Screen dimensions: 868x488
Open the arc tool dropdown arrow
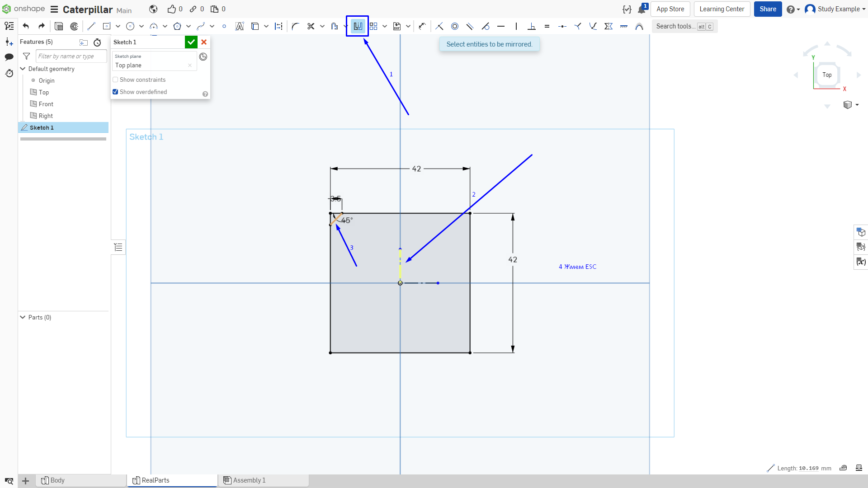click(x=165, y=26)
